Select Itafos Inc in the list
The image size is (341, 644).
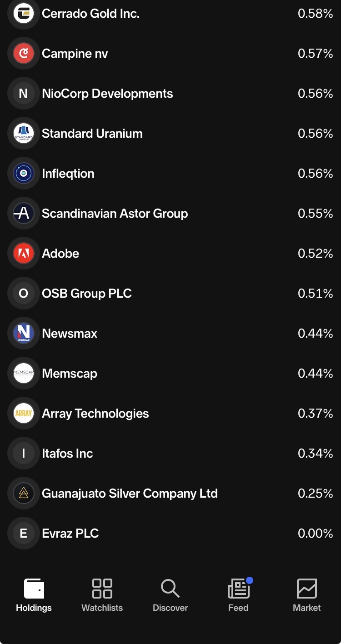(170, 454)
